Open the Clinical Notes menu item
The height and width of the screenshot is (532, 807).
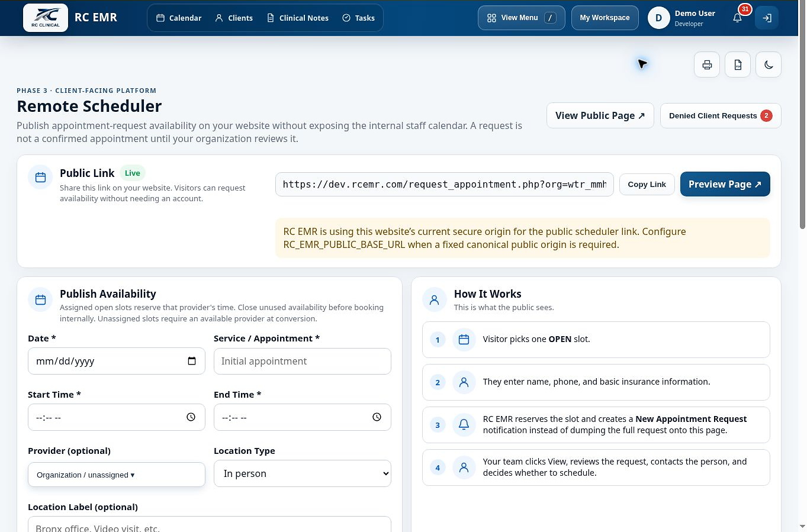297,18
